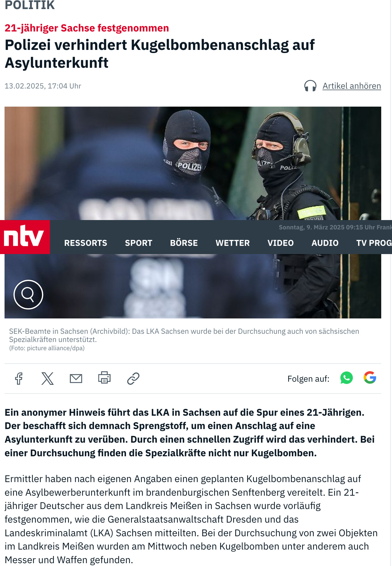Select Wetter in navigation bar
The width and height of the screenshot is (392, 566).
point(233,243)
